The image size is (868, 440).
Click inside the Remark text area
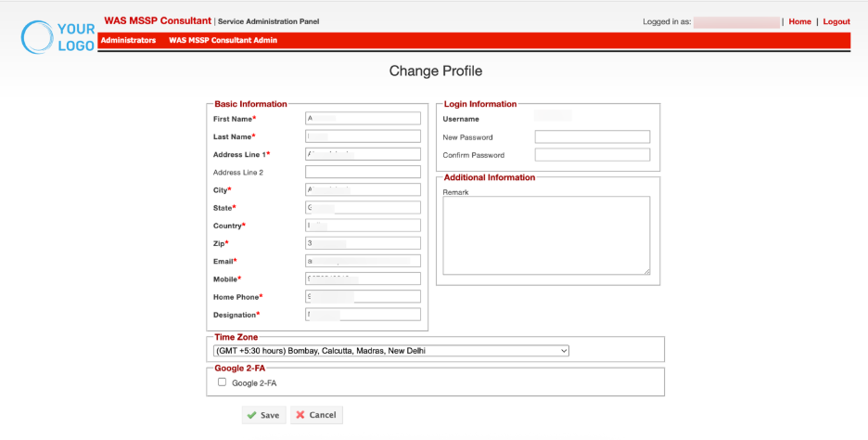click(546, 235)
